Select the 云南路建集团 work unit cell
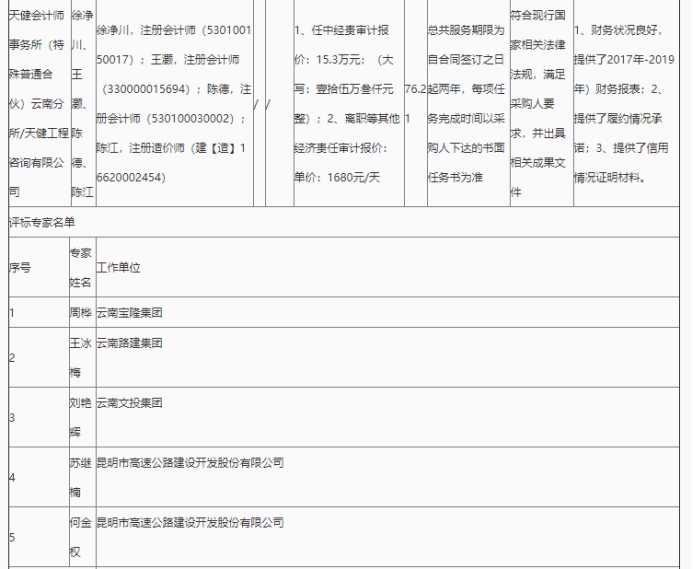Screen dimensions: 693x569 pyautogui.click(x=129, y=343)
